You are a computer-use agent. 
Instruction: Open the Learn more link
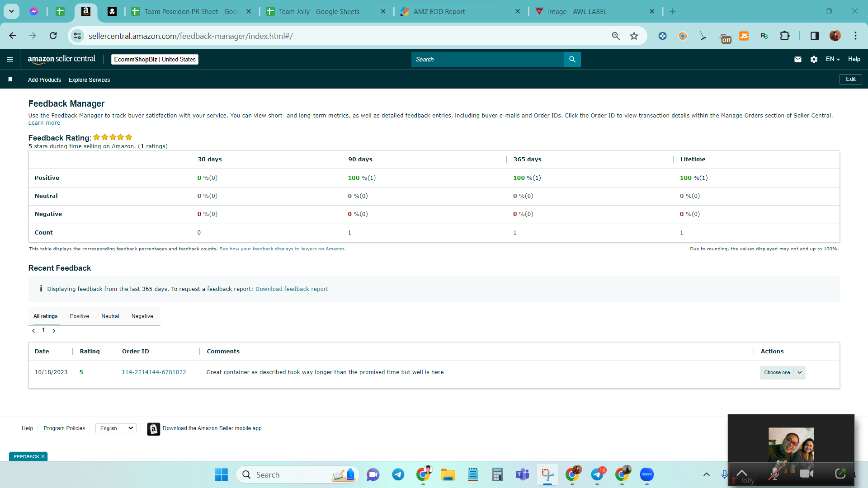[44, 123]
